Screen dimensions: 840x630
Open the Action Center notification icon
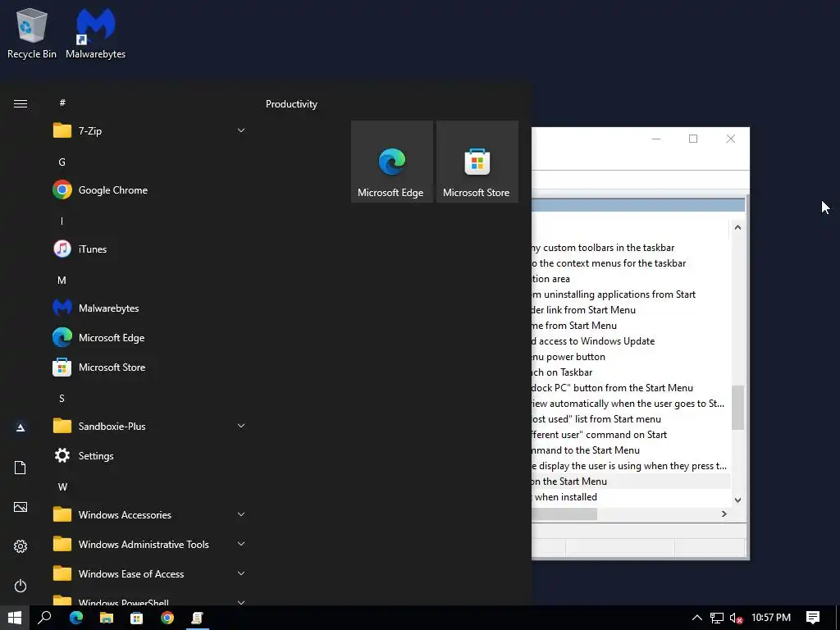[x=813, y=618]
